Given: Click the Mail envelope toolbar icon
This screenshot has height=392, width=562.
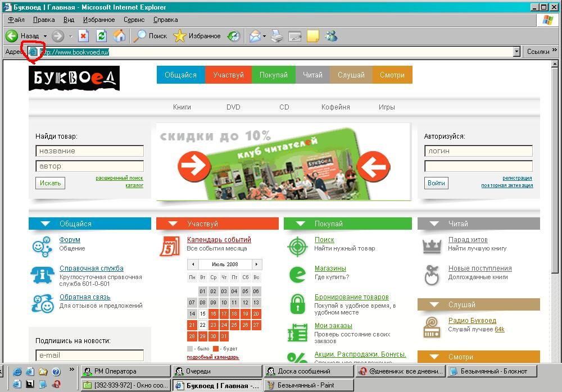Looking at the screenshot, I should click(x=255, y=36).
